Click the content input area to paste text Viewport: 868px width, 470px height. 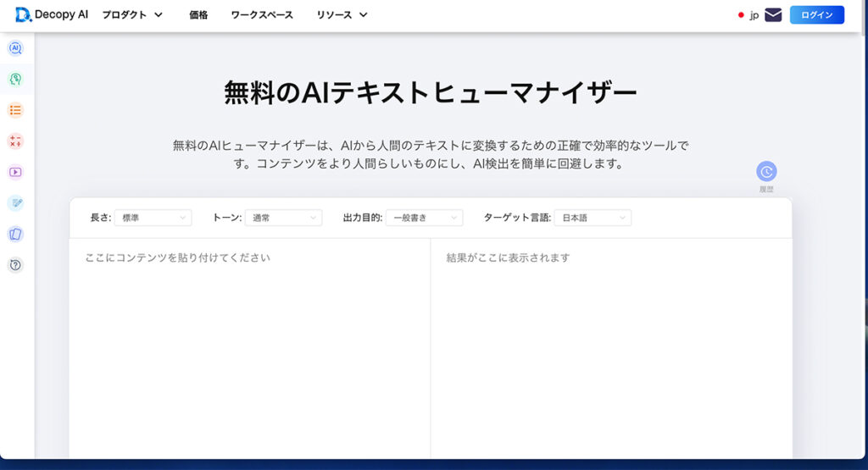(249, 339)
